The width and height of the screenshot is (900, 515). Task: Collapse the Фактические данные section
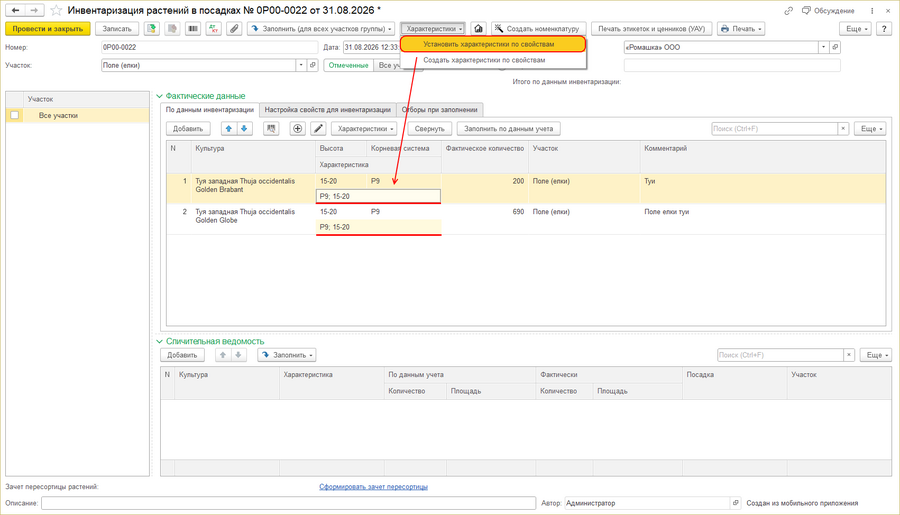coord(160,96)
